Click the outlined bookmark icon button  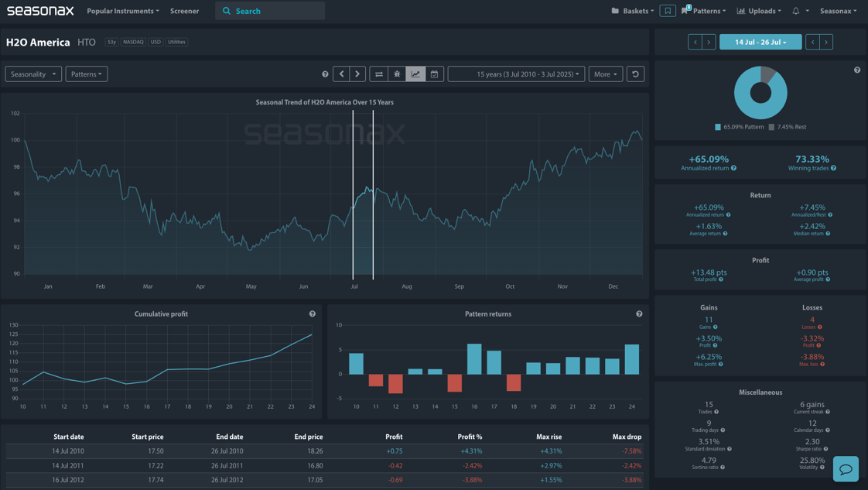tap(668, 11)
